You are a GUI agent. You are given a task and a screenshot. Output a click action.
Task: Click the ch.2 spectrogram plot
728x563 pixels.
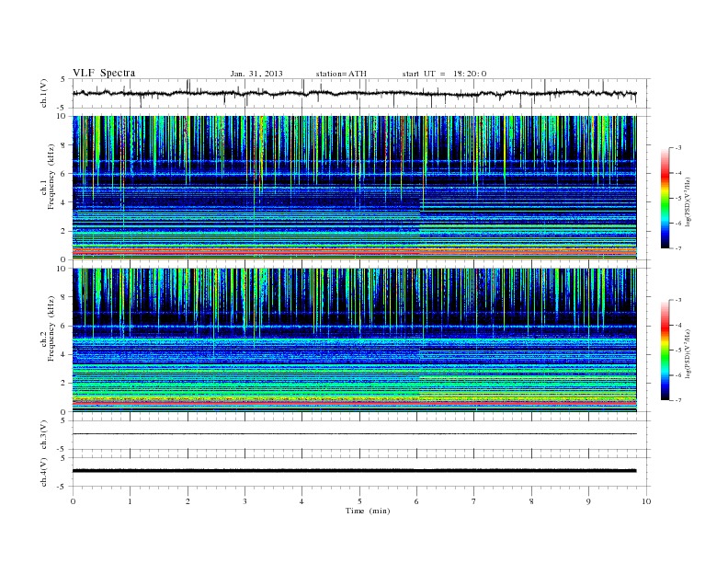[x=354, y=340]
